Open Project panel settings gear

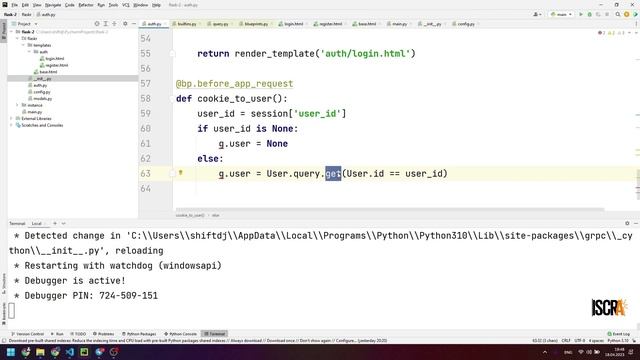125,24
